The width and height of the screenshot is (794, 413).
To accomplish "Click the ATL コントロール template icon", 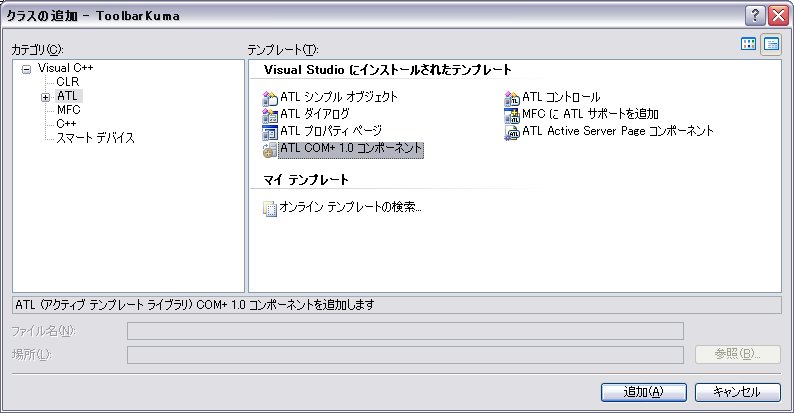I will (x=512, y=98).
